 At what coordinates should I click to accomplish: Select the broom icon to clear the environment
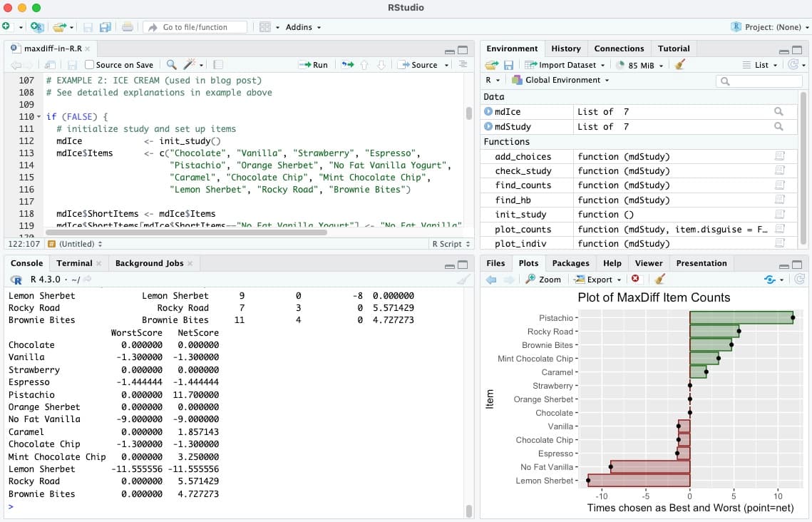coord(679,64)
